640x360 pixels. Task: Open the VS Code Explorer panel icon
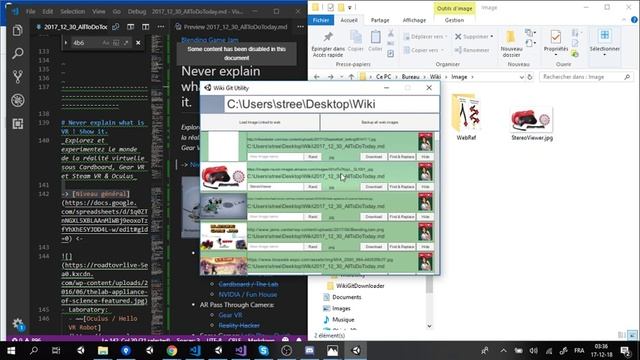(x=17, y=30)
